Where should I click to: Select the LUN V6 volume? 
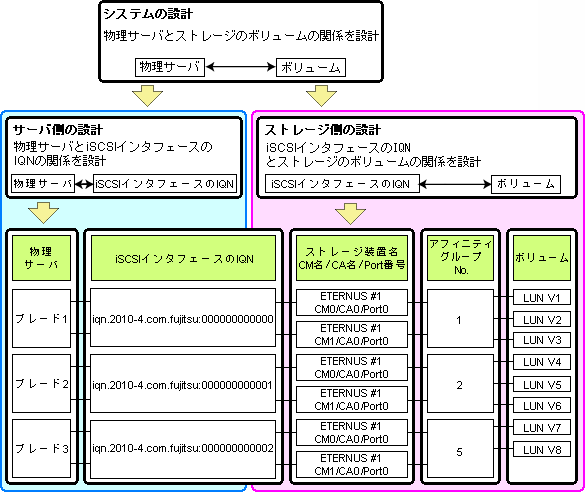tap(542, 405)
